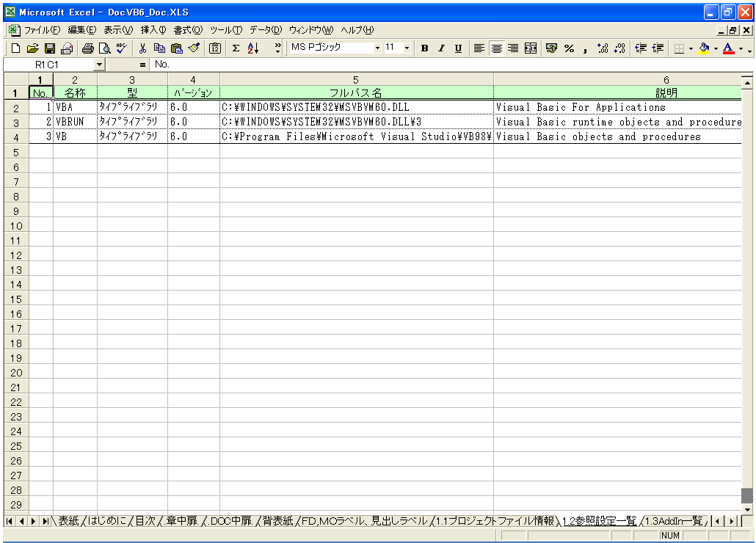Toggle center alignment

[496, 48]
